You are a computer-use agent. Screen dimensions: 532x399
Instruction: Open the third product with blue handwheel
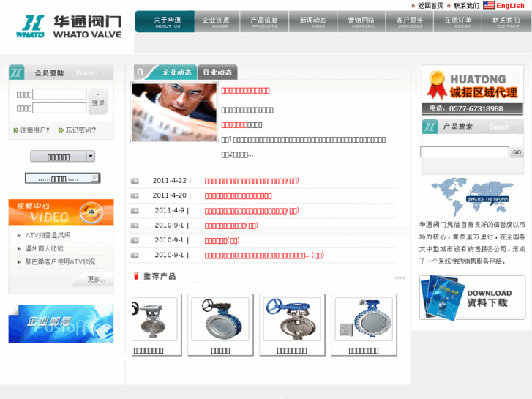coord(292,325)
